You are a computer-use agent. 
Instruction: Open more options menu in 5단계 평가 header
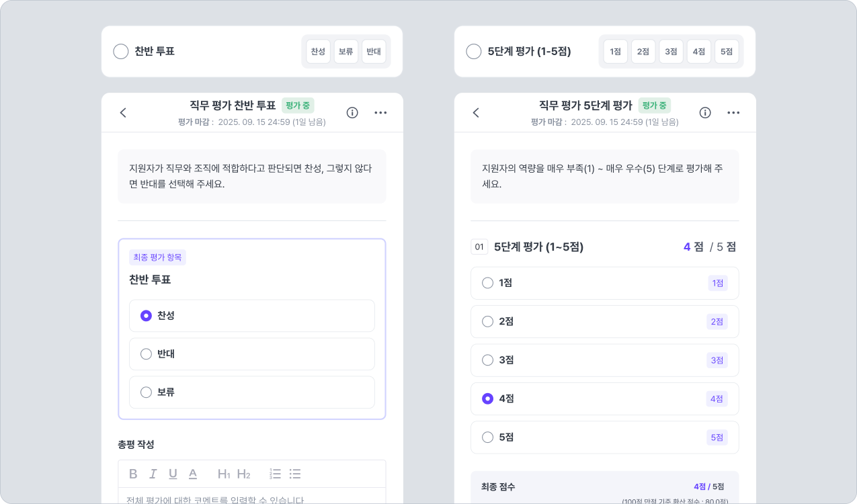[733, 112]
